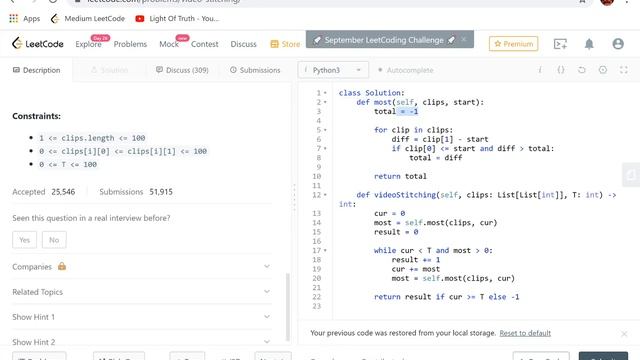This screenshot has width=640, height=360.
Task: Click the side feedback tab icon
Action: click(x=631, y=175)
